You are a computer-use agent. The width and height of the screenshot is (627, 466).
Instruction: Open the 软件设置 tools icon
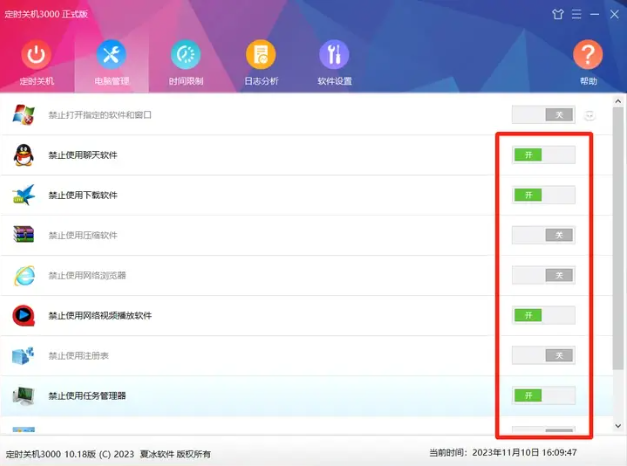point(334,54)
